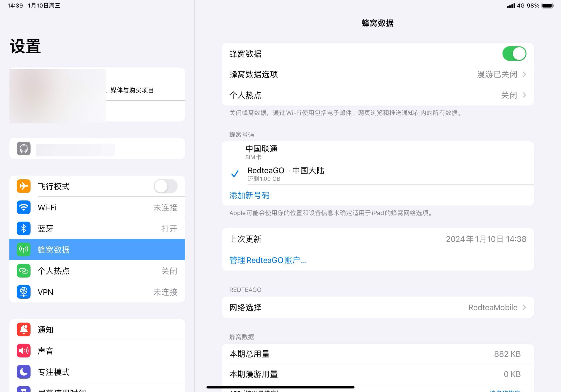This screenshot has width=561, height=392.
Task: Open VPN settings in sidebar
Action: tap(97, 292)
